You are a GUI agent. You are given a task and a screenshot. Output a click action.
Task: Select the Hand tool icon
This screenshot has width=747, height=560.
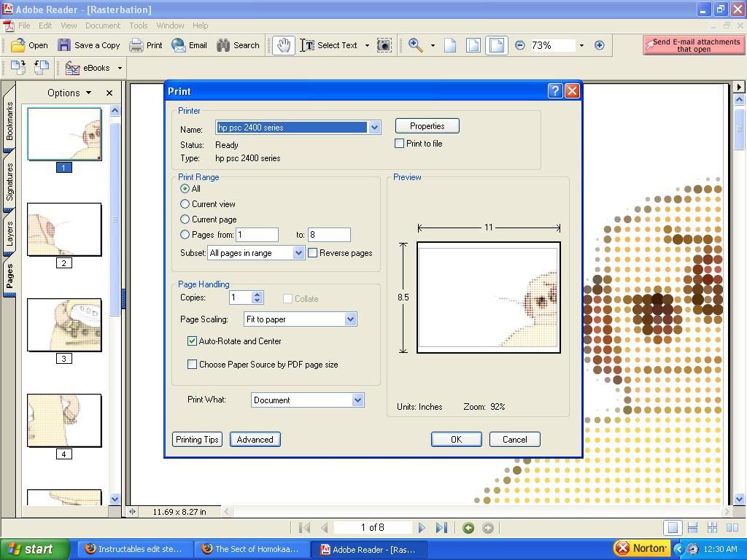[284, 46]
